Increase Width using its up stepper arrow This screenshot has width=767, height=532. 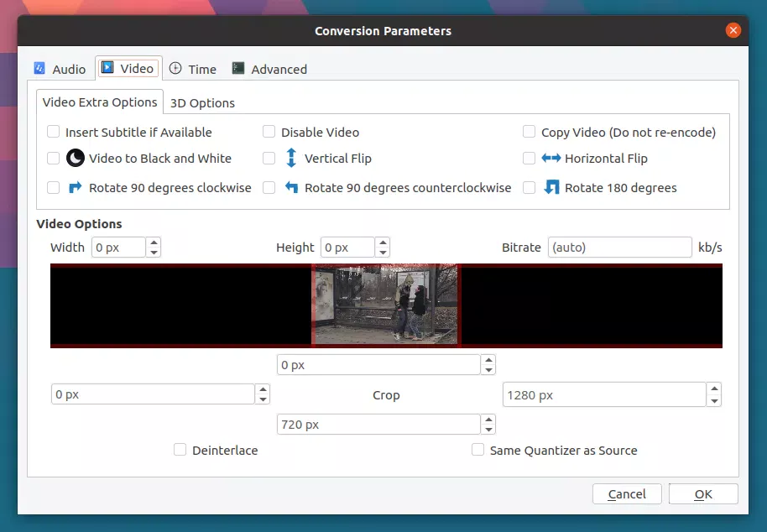point(154,243)
